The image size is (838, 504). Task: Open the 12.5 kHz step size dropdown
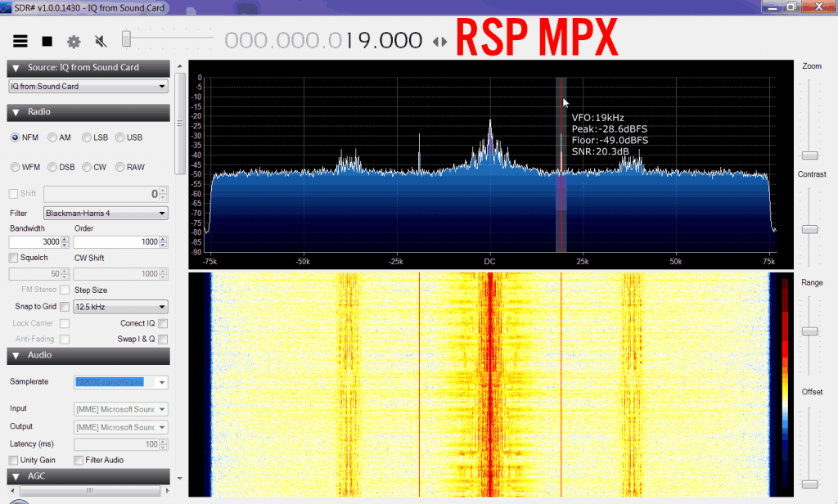tap(120, 307)
